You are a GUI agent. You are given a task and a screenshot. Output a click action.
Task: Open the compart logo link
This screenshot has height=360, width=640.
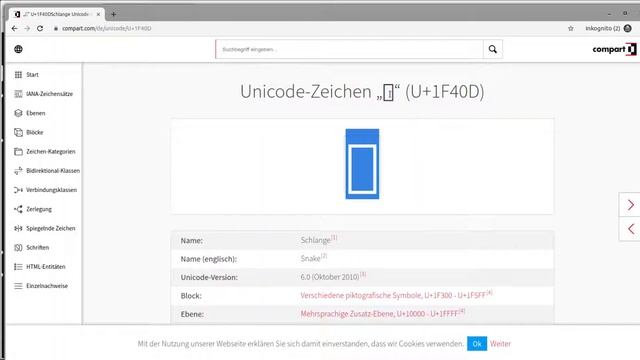tap(614, 49)
